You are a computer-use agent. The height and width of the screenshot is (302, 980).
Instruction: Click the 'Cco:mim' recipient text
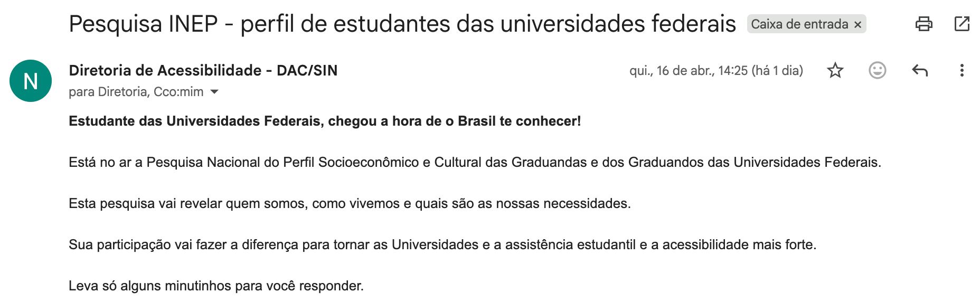click(x=178, y=92)
